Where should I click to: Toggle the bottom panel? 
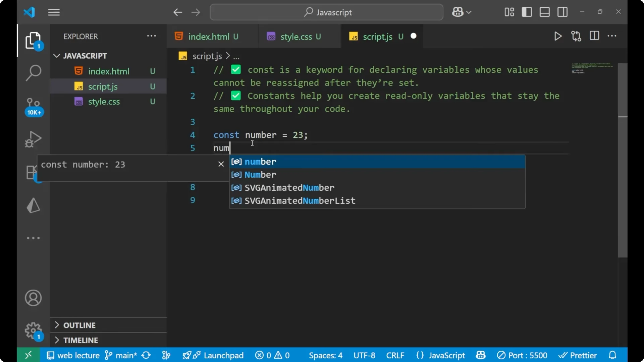[544, 12]
